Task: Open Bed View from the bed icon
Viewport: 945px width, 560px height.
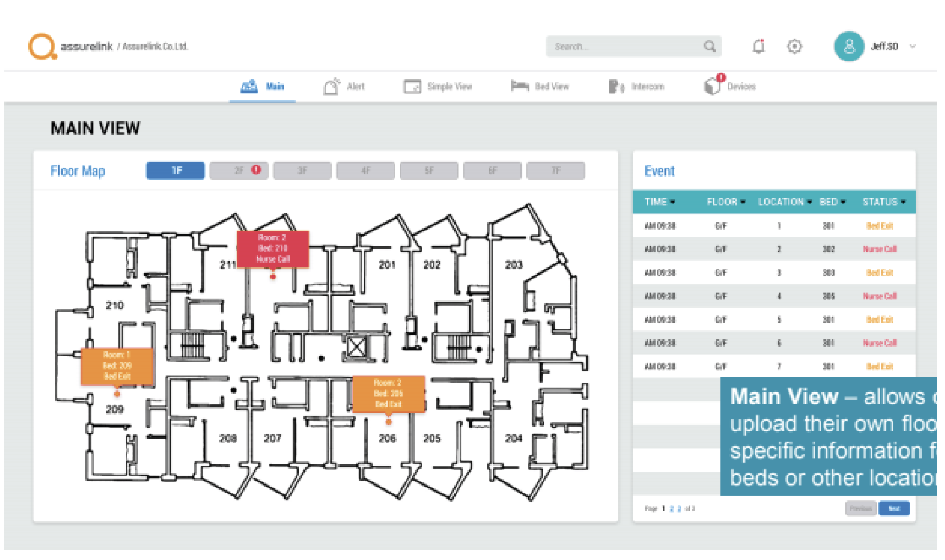Action: coord(520,86)
